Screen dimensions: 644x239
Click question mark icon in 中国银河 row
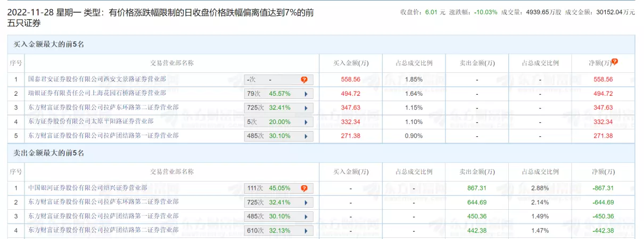coord(304,188)
